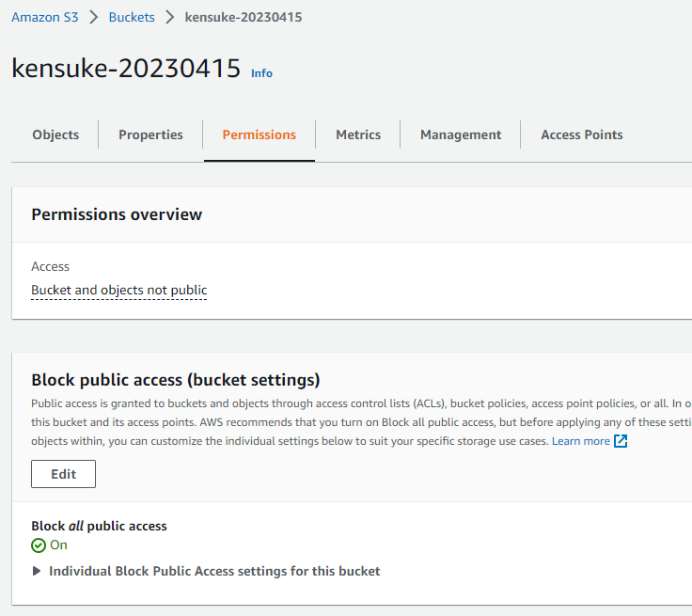Click the green On check icon
The width and height of the screenshot is (692, 616).
pyautogui.click(x=39, y=545)
